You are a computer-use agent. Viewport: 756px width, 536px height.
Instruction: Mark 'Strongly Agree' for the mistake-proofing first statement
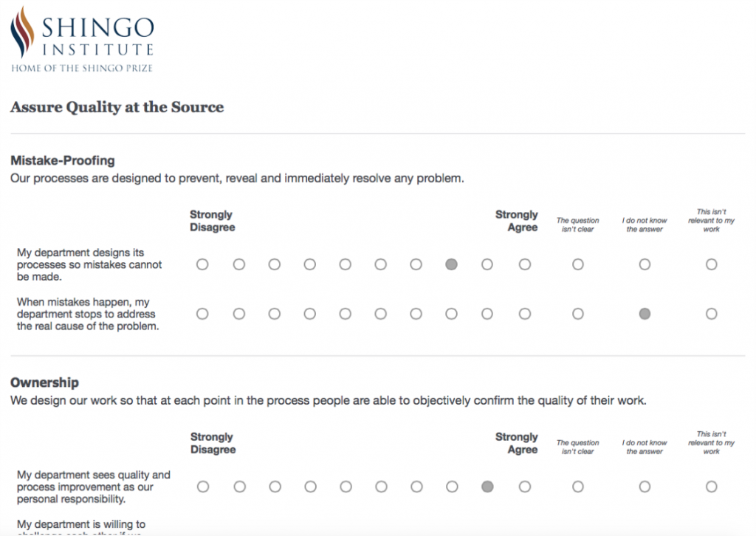pos(524,264)
